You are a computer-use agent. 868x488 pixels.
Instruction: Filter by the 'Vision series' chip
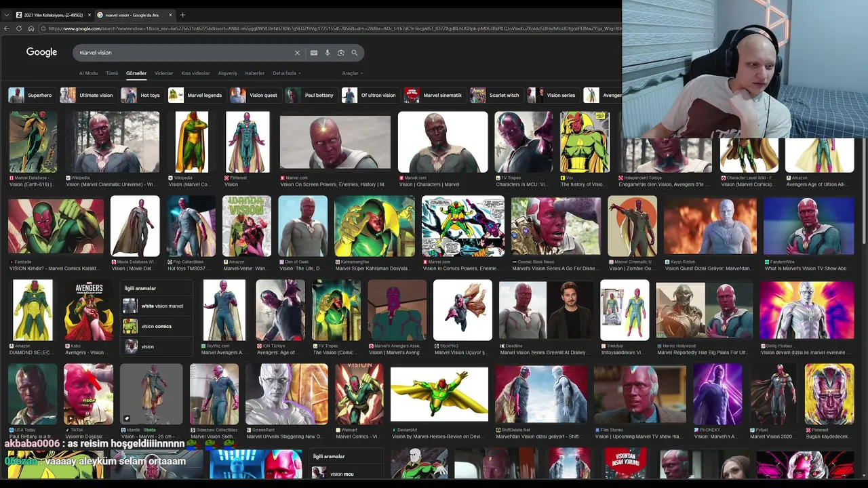tap(553, 95)
